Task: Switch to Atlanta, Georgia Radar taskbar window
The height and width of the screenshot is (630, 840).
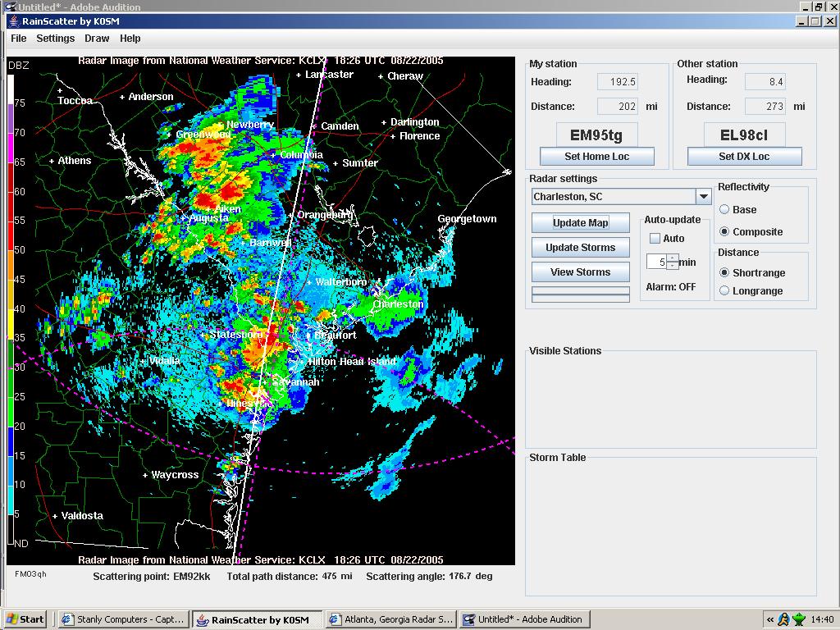Action: click(x=390, y=619)
